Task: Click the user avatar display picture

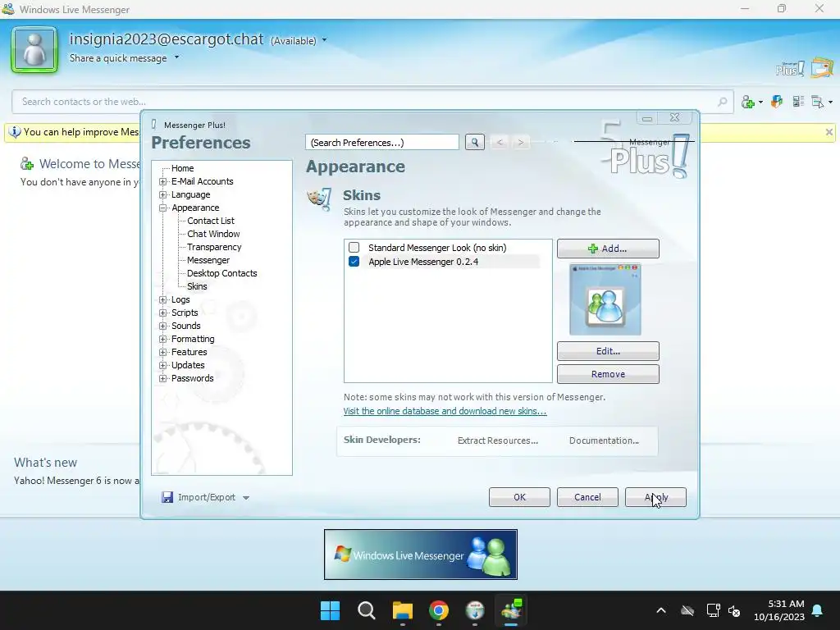Action: pos(34,50)
